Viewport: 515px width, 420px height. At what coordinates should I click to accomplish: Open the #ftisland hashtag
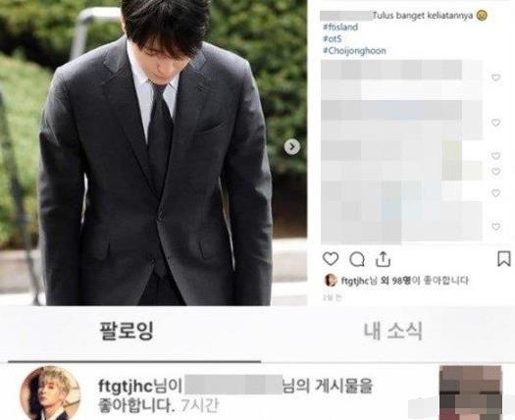point(340,27)
